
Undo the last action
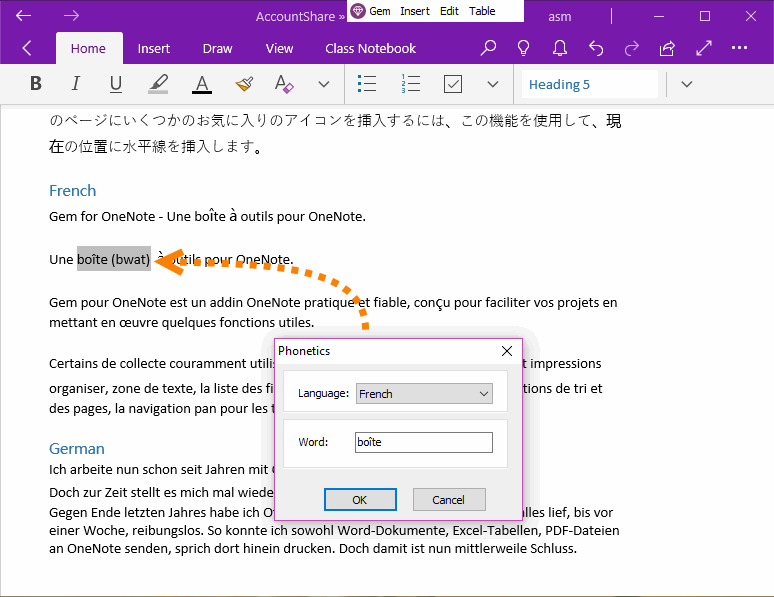[596, 48]
